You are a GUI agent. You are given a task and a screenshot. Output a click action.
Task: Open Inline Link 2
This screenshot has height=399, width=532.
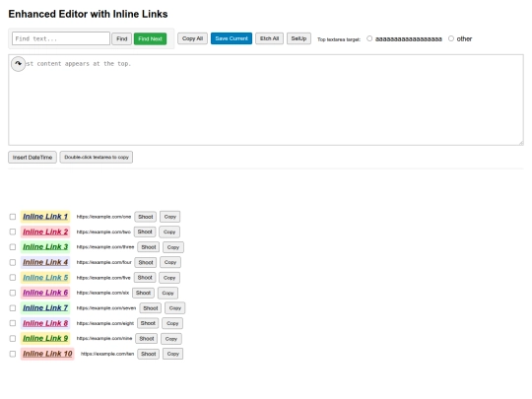click(45, 232)
